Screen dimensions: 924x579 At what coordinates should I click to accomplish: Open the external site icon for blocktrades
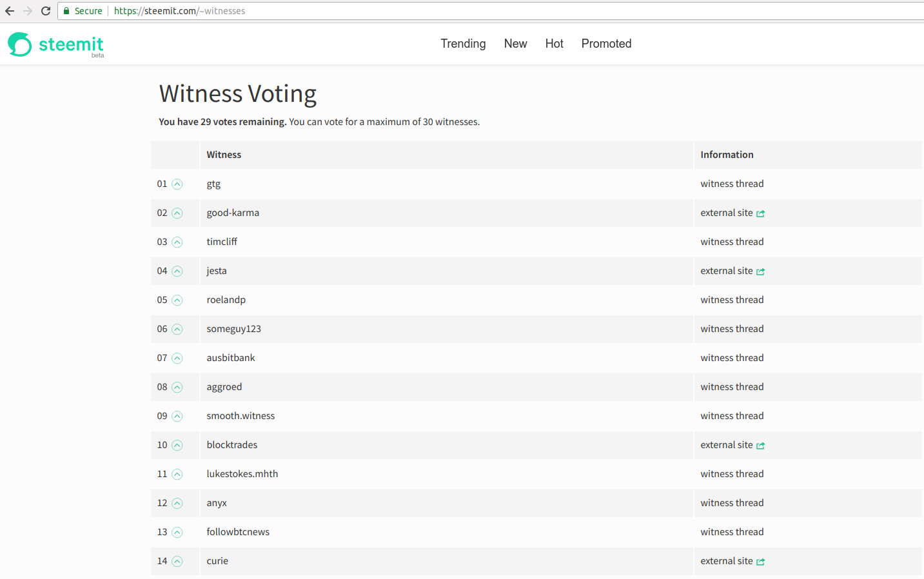click(761, 446)
